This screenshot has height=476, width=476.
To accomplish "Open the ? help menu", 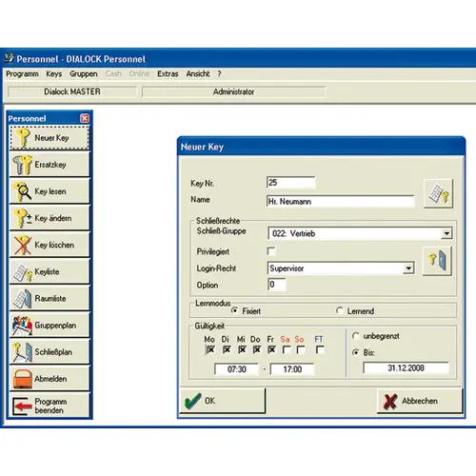I will [x=219, y=74].
